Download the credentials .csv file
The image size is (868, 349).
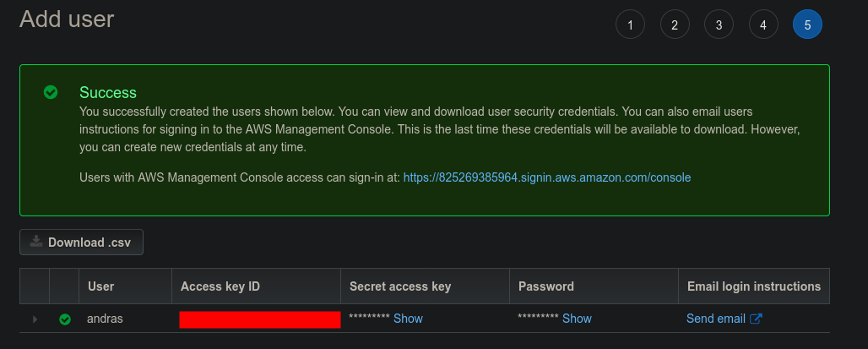(x=82, y=243)
